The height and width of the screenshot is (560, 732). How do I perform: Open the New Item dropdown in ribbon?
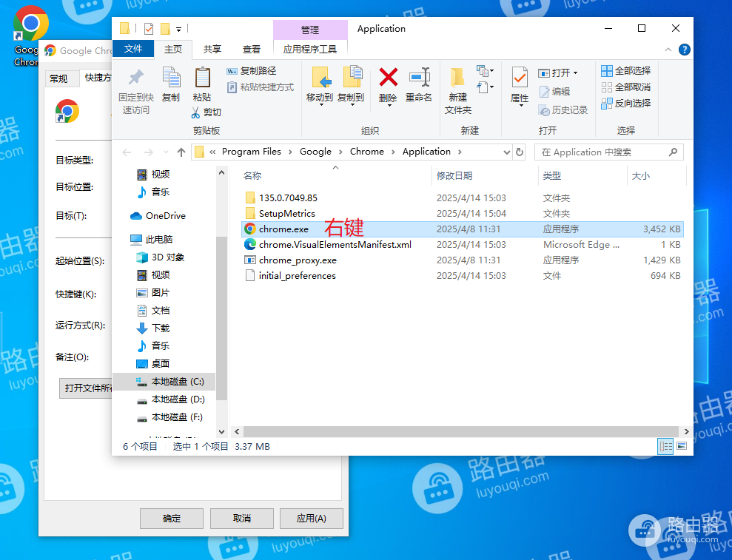click(x=485, y=71)
